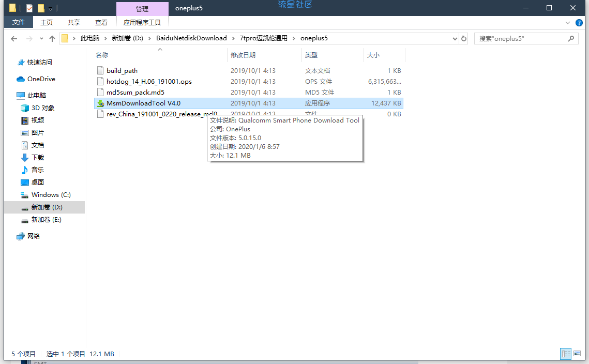Screen dimensions: 589x364
Task: Refresh the current folder view
Action: [464, 38]
